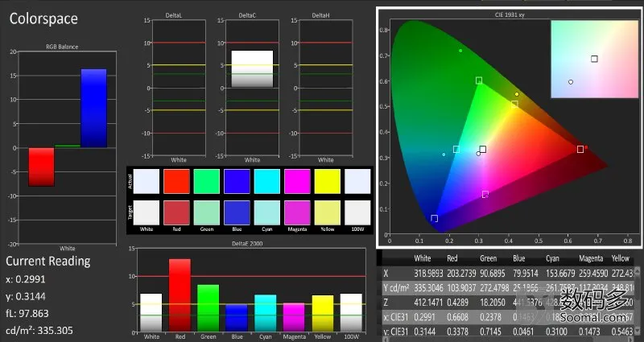Screen dimensions: 644x342
Task: Click the Magenta column header in data table
Action: click(591, 258)
